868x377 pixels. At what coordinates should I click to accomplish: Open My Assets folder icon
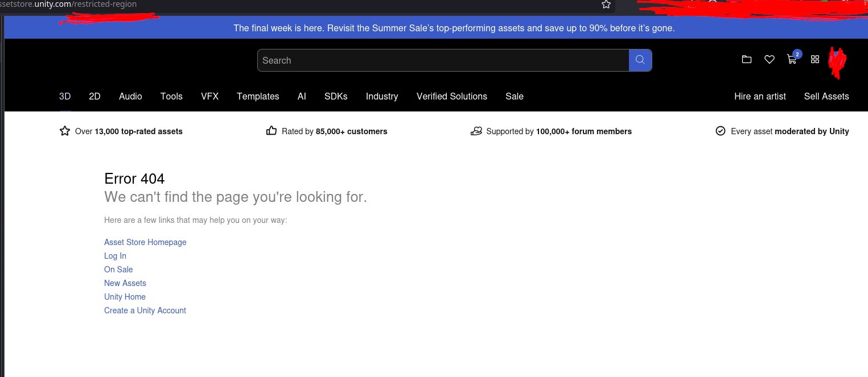click(x=747, y=59)
